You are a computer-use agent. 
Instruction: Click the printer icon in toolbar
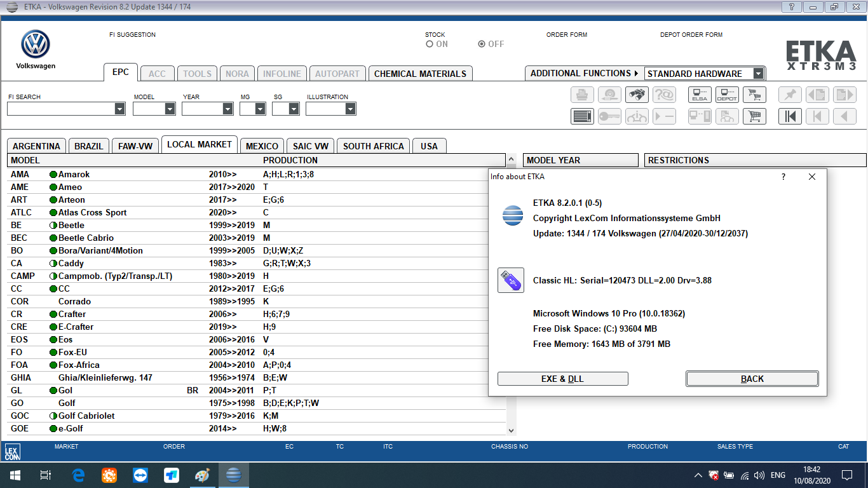click(582, 95)
